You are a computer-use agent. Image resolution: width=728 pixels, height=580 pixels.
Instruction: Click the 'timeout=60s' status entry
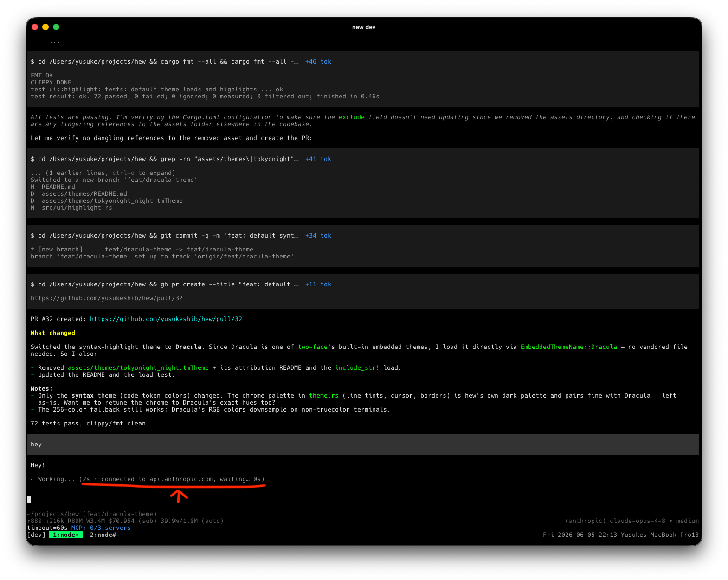(x=47, y=528)
